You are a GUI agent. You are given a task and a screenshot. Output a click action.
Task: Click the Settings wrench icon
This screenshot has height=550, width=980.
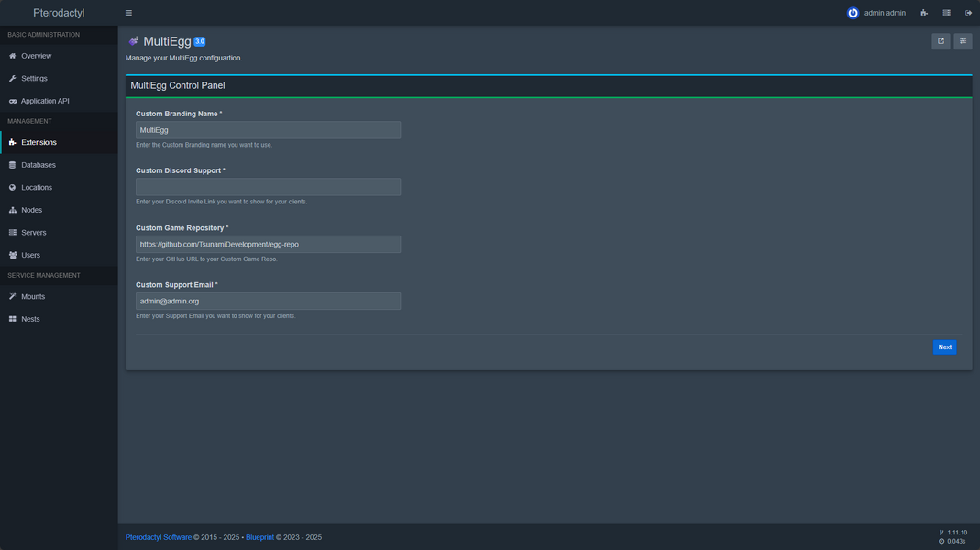pos(13,78)
